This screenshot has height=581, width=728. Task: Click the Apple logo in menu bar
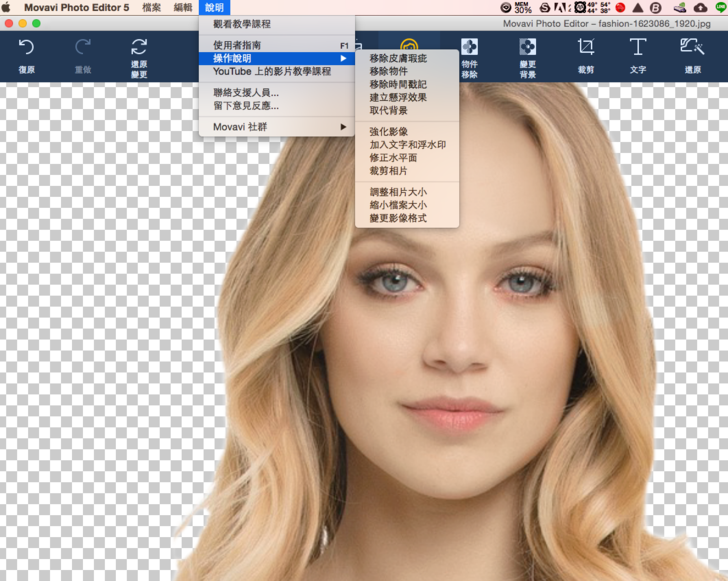pos(6,7)
